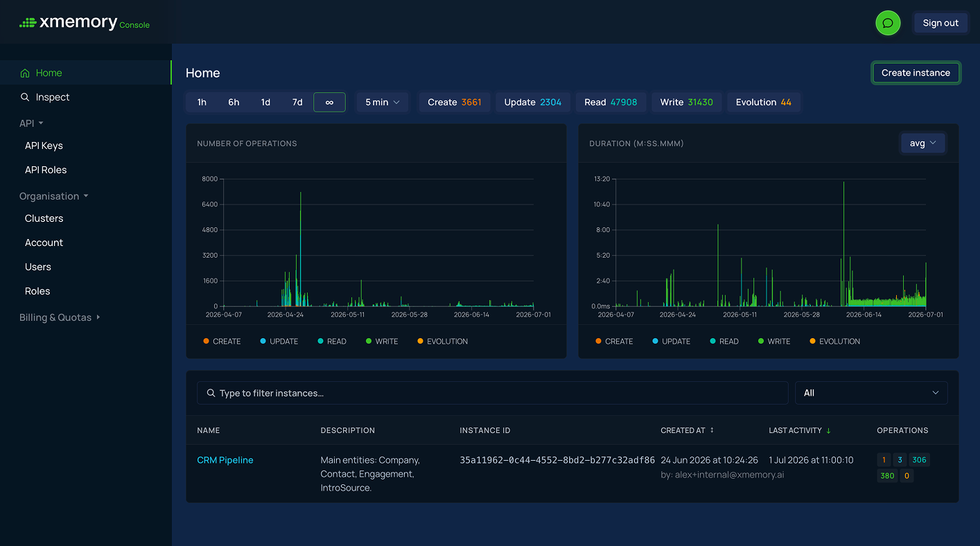The width and height of the screenshot is (980, 546).
Task: Toggle UPDATE series in operations chart legend
Action: point(279,341)
